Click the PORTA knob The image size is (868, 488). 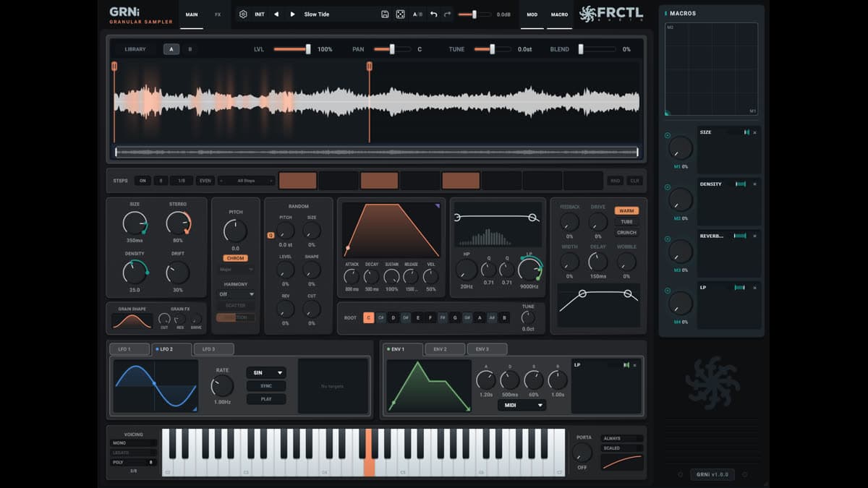click(x=582, y=453)
